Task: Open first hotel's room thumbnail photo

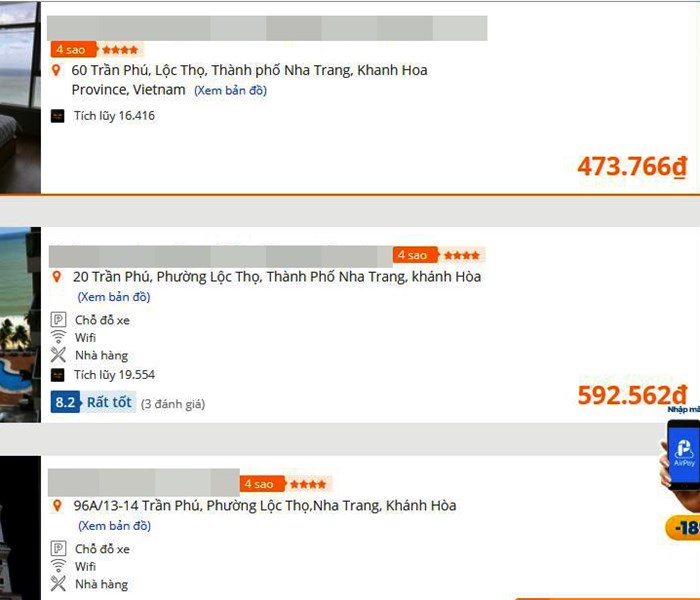Action: click(x=20, y=97)
